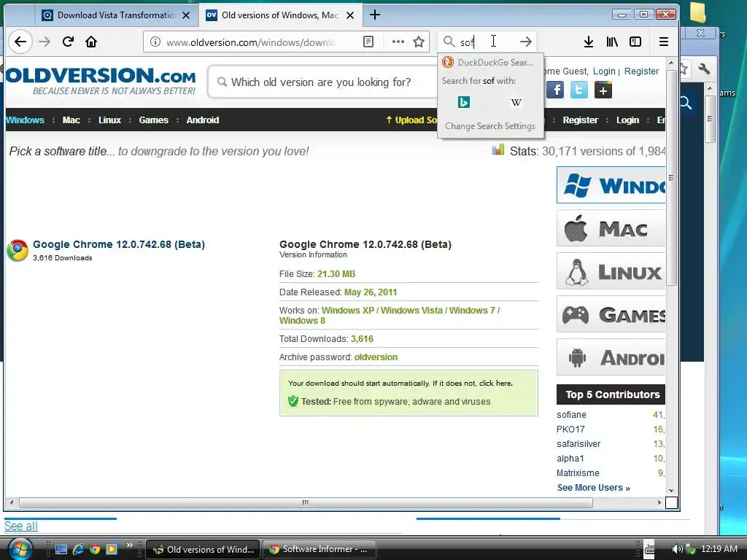
Task: Select the Games category banner
Action: point(611,314)
